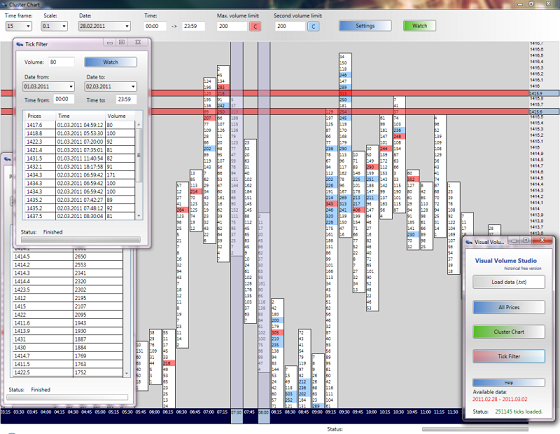Click the blue C button beside Second volume limit
The width and height of the screenshot is (560, 434).
[313, 26]
